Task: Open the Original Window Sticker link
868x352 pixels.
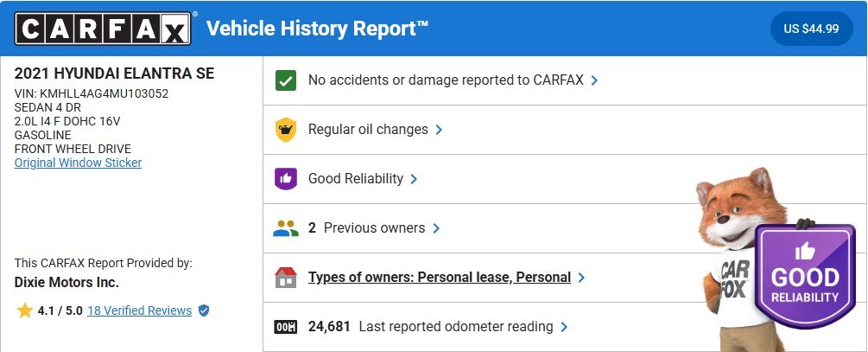Action: click(78, 163)
